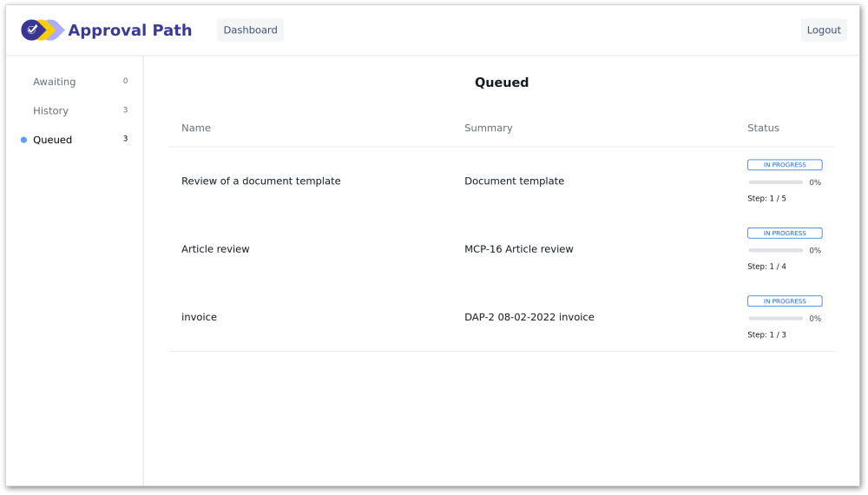Click IN PROGRESS badge for document template
The height and width of the screenshot is (495, 868).
pos(785,165)
